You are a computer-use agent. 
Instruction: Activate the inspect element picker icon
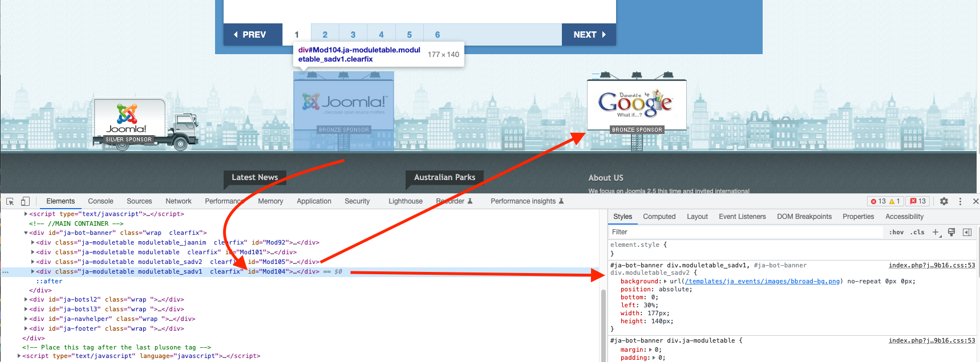coord(10,201)
